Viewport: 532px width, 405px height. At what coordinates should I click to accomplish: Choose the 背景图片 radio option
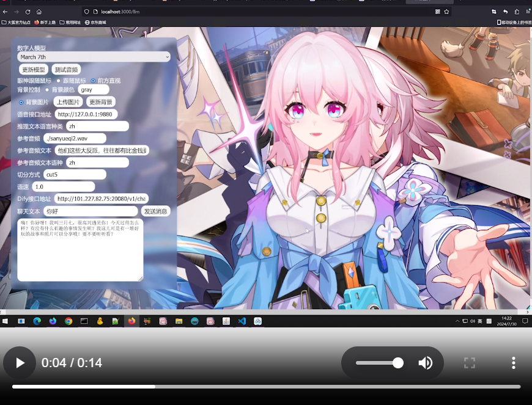21,102
